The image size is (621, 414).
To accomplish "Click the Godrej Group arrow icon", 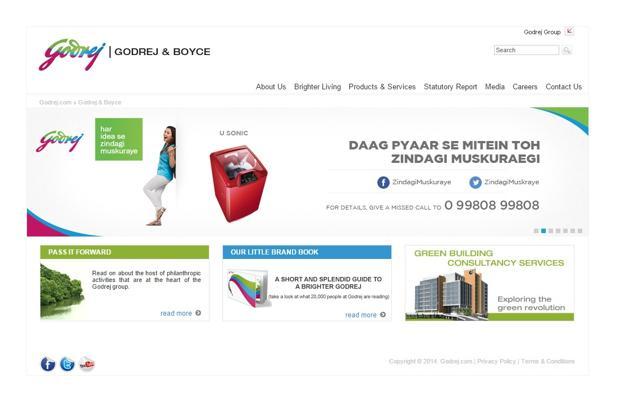I will coord(570,31).
